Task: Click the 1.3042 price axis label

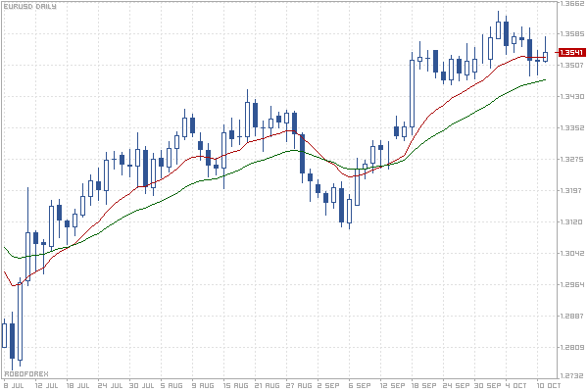Action: [x=572, y=253]
